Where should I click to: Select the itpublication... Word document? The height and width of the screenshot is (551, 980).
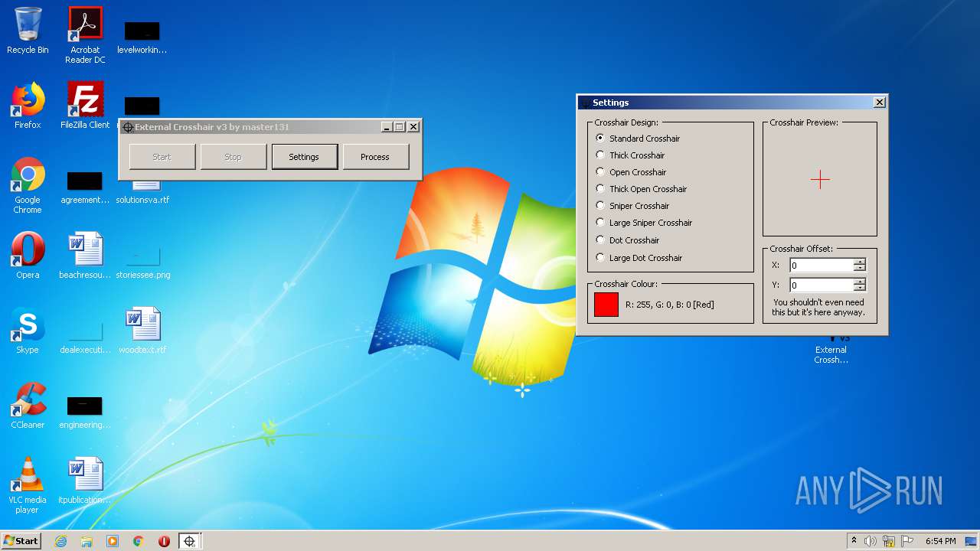click(85, 481)
